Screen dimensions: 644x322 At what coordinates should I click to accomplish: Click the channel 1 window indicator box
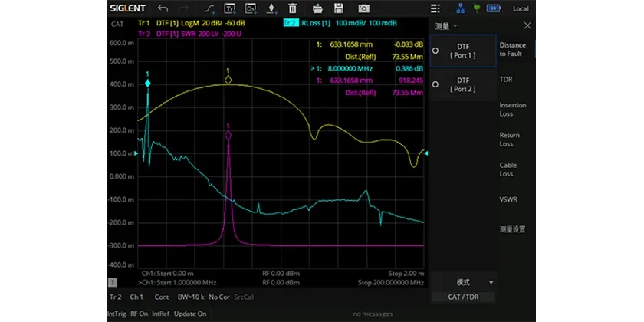point(112,283)
